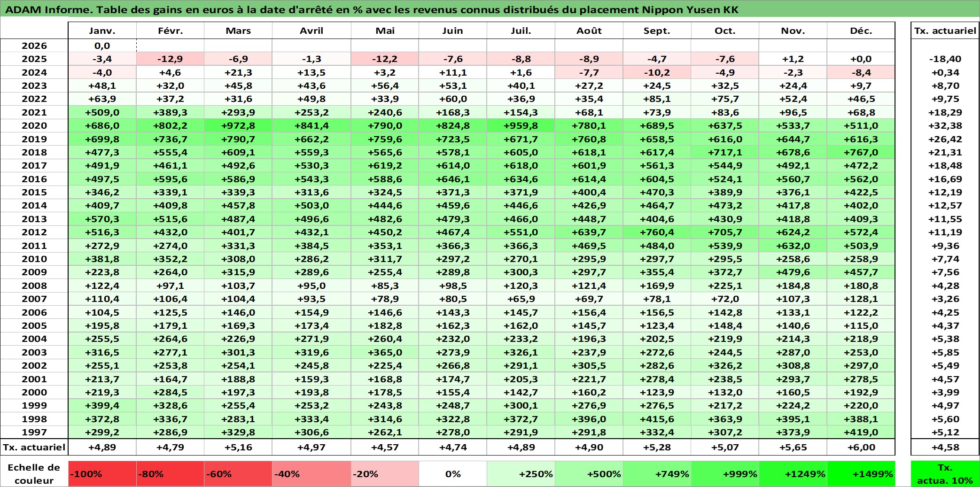Click the 'Oct.' column header
This screenshot has height=487, width=980.
click(725, 31)
